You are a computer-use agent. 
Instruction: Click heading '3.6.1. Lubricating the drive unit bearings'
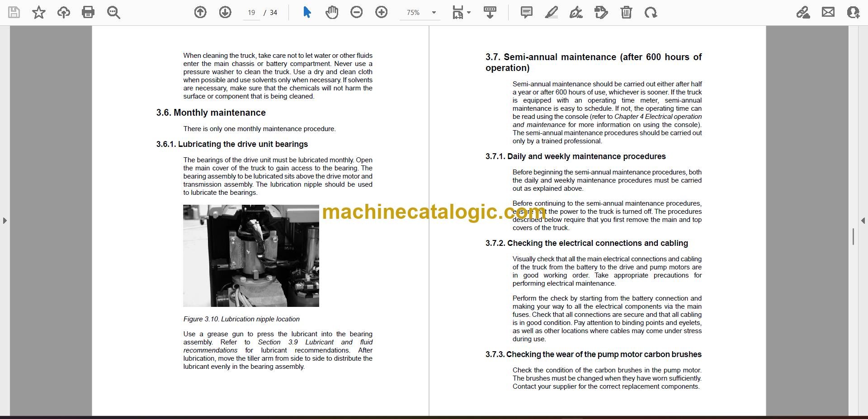pos(232,144)
